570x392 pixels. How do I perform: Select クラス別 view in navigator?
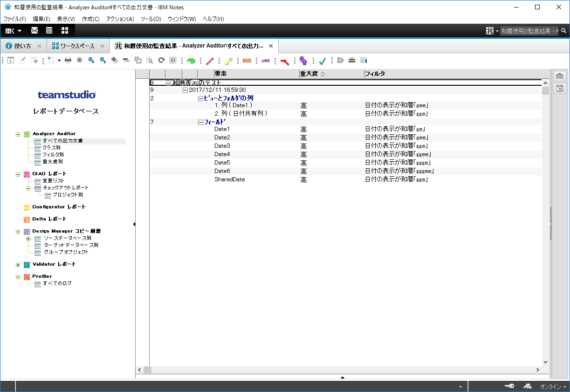coord(51,148)
